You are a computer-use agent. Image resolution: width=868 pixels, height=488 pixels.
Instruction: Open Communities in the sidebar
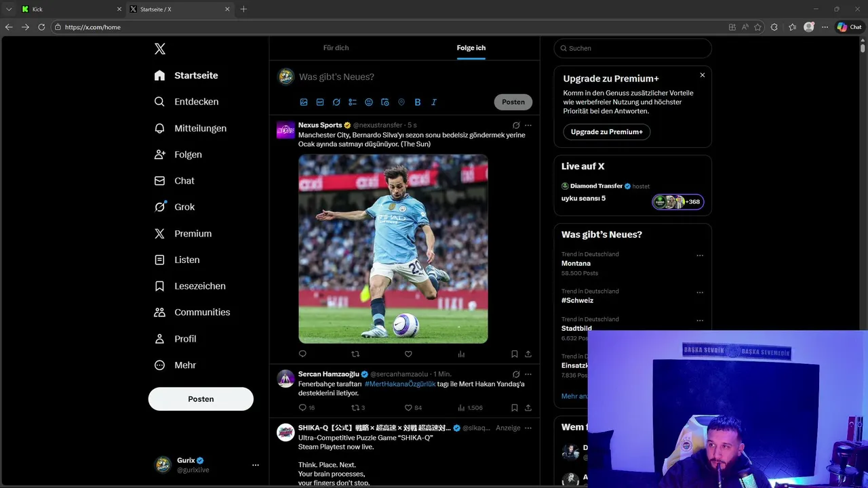click(192, 312)
